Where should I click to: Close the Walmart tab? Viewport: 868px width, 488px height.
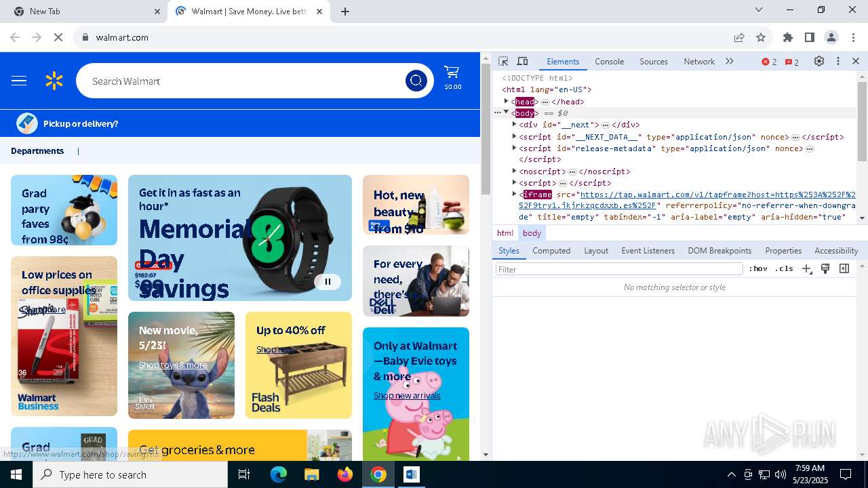pos(319,12)
